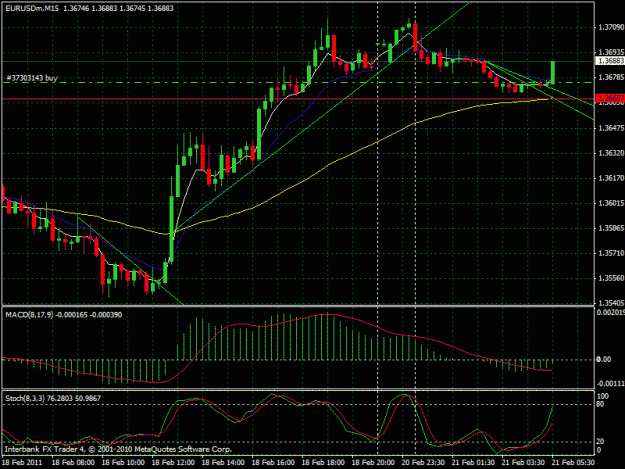Viewport: 625px width, 469px height.
Task: Click the 21 Feb 05:30 time label
Action: (573, 462)
